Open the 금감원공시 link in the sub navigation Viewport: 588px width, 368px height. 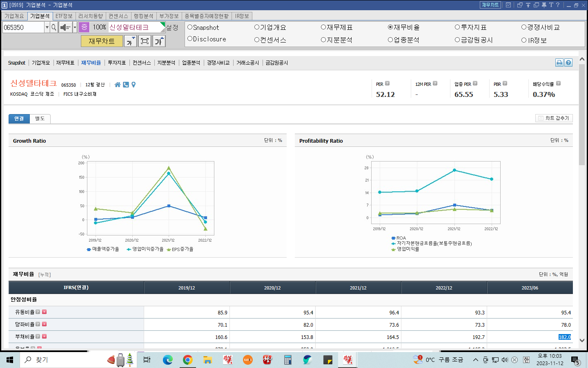click(277, 63)
